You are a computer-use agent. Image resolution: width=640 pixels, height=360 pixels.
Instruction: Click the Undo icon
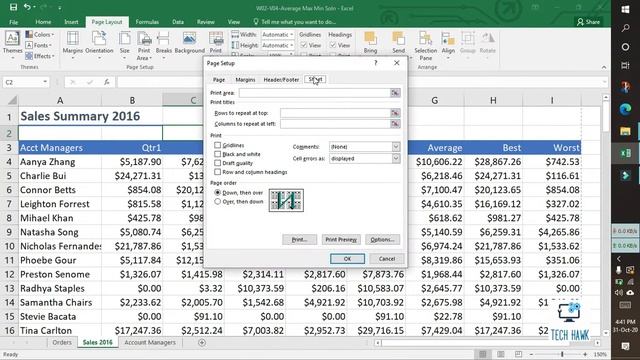pyautogui.click(x=27, y=7)
